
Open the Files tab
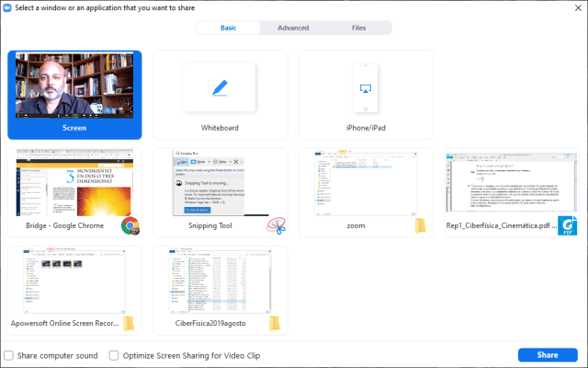pyautogui.click(x=358, y=28)
